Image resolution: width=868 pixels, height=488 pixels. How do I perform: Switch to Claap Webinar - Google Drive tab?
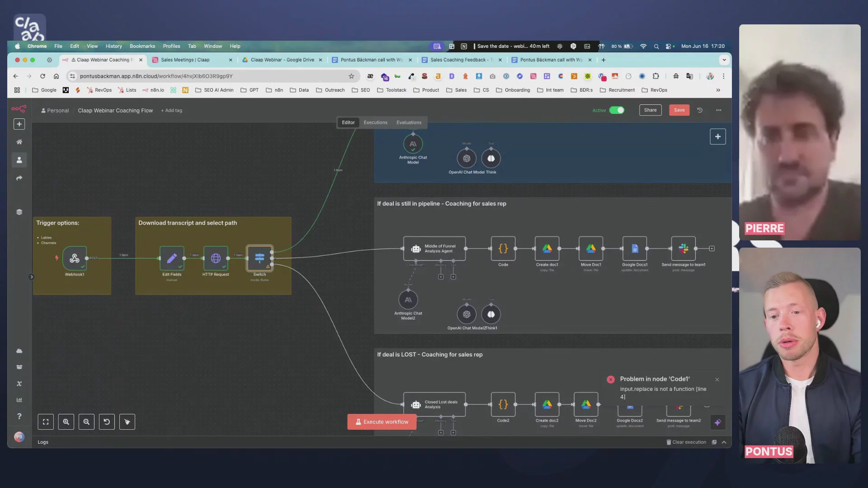(x=282, y=60)
